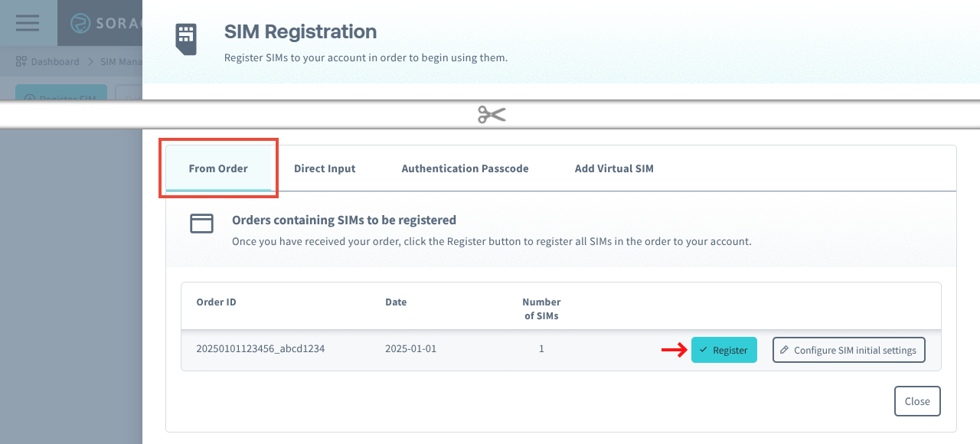
Task: Click the orders calendar icon above the order list
Action: coord(201,223)
